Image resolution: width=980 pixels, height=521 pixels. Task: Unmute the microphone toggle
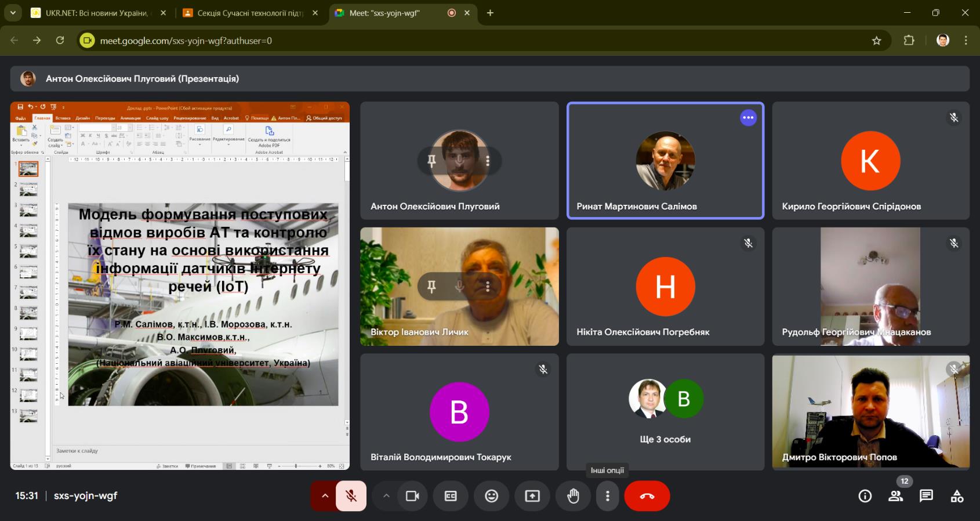point(351,496)
